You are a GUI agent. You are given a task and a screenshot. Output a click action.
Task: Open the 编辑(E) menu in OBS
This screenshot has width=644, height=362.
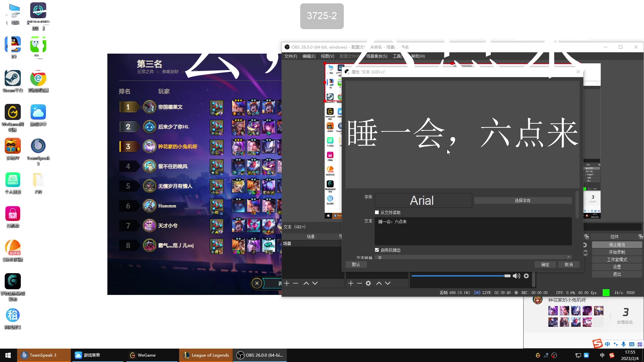[309, 56]
